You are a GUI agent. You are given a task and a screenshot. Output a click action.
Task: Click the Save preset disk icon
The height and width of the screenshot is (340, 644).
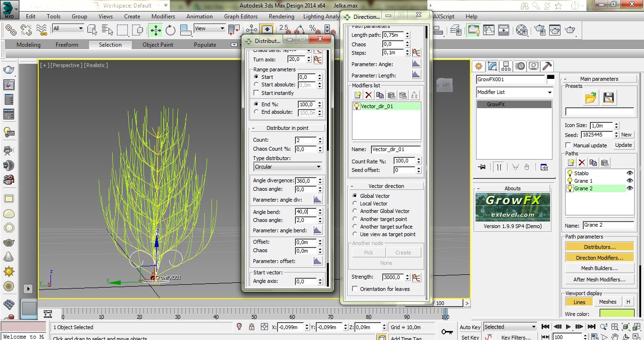pos(609,98)
